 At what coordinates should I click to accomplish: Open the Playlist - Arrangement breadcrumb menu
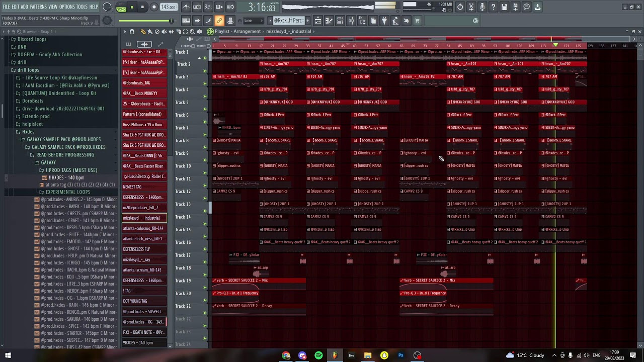(x=238, y=31)
